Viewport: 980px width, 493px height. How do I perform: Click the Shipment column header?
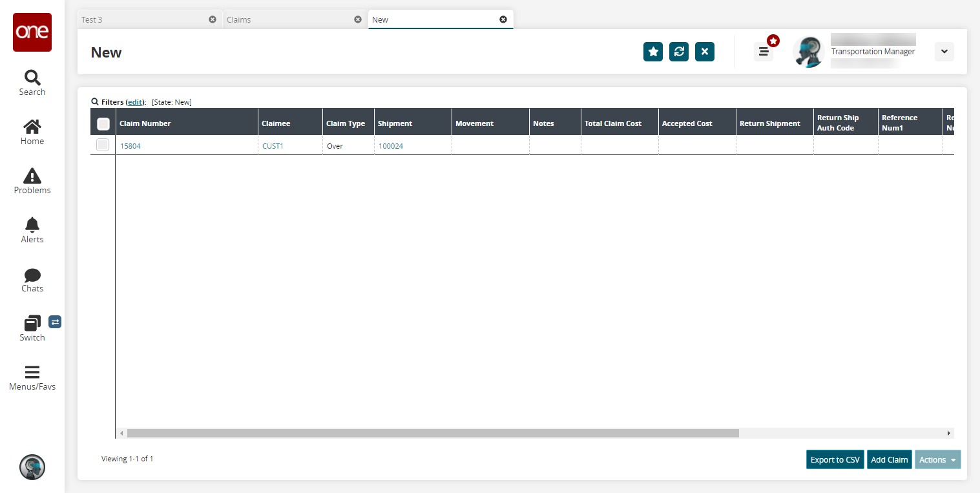413,123
